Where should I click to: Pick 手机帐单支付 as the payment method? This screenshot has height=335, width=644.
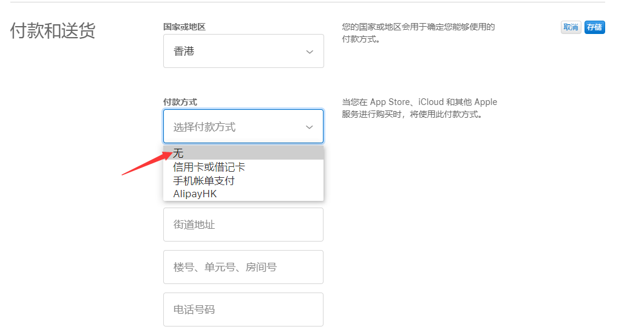click(x=204, y=181)
